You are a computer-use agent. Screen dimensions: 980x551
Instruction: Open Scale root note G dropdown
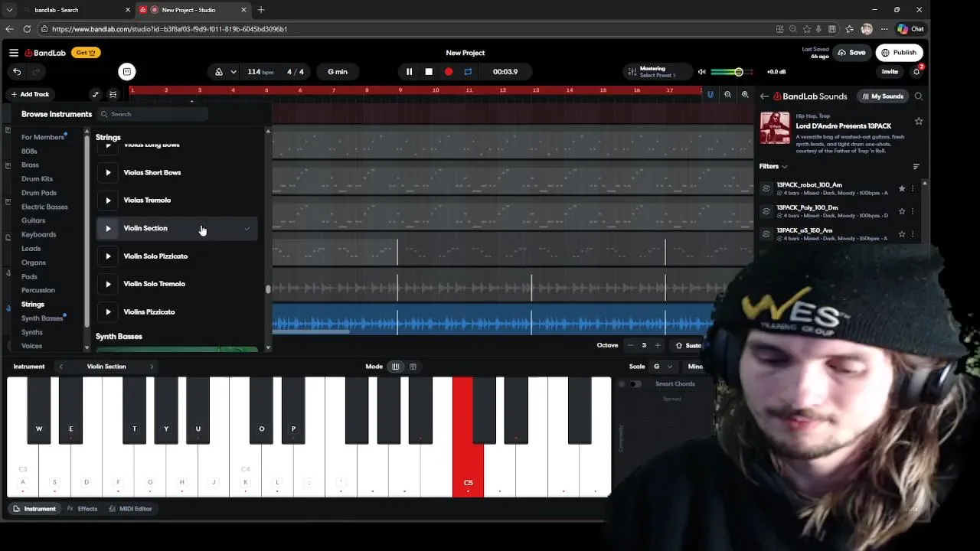(x=662, y=367)
